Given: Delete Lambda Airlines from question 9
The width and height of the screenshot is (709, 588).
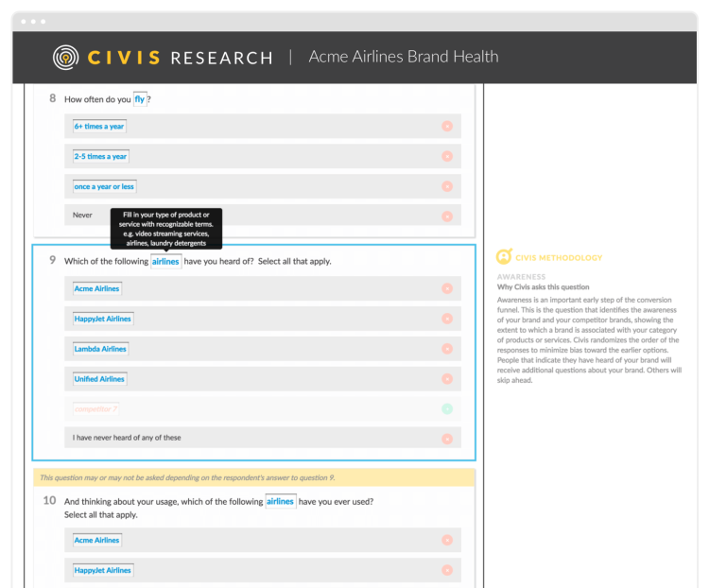Looking at the screenshot, I should [447, 349].
